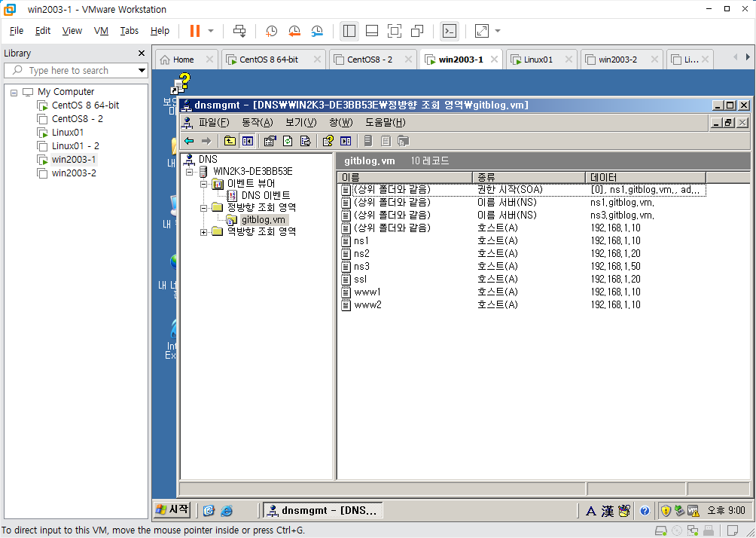Image resolution: width=756 pixels, height=538 pixels.
Task: Switch to the Linux01 tab
Action: tap(538, 60)
